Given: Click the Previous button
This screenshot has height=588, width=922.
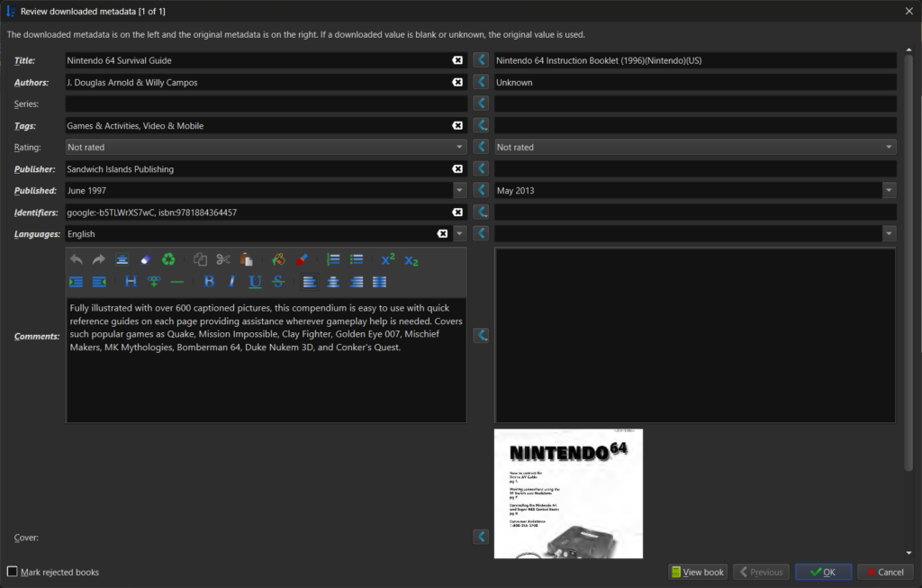Looking at the screenshot, I should 762,572.
